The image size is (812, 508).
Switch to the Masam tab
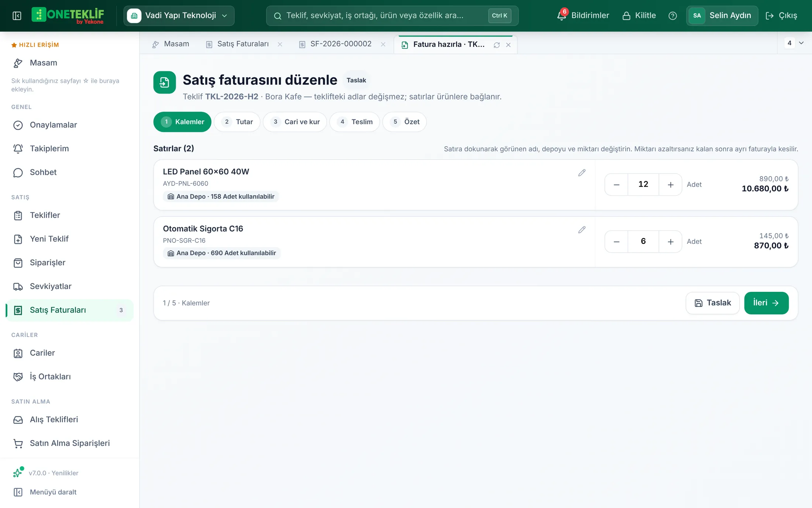171,44
